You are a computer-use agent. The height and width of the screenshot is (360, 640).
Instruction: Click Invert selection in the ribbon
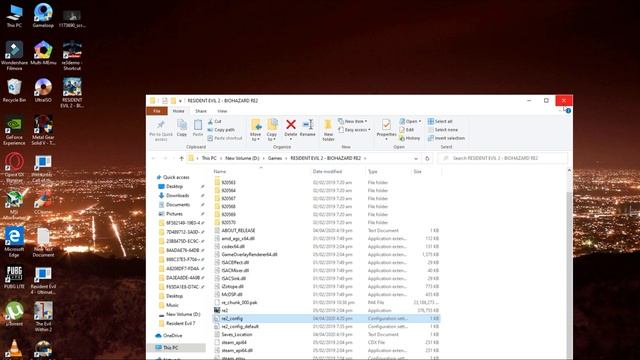(x=446, y=138)
